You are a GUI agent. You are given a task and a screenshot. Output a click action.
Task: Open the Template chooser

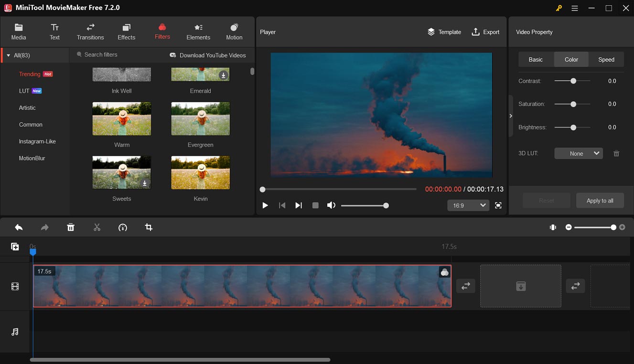[x=444, y=32]
